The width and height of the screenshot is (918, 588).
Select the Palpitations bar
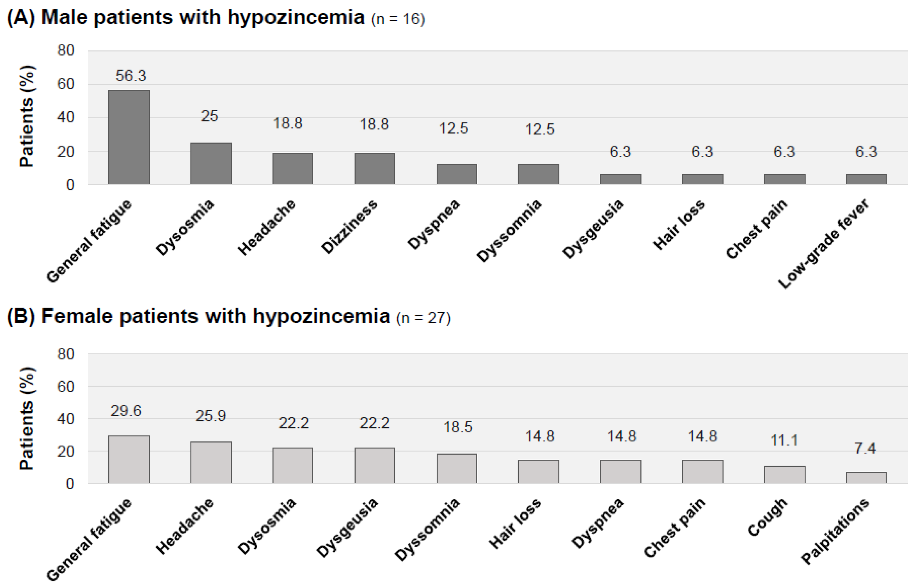click(x=866, y=478)
